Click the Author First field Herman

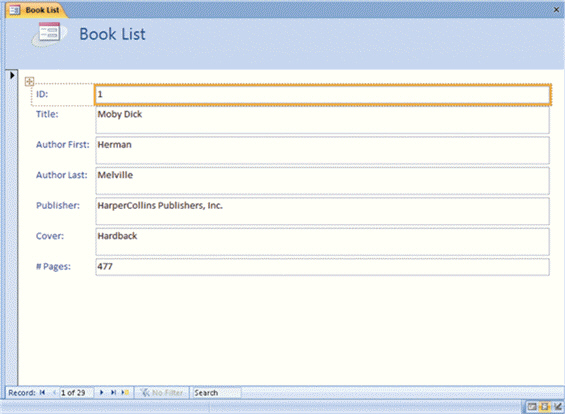click(x=322, y=151)
